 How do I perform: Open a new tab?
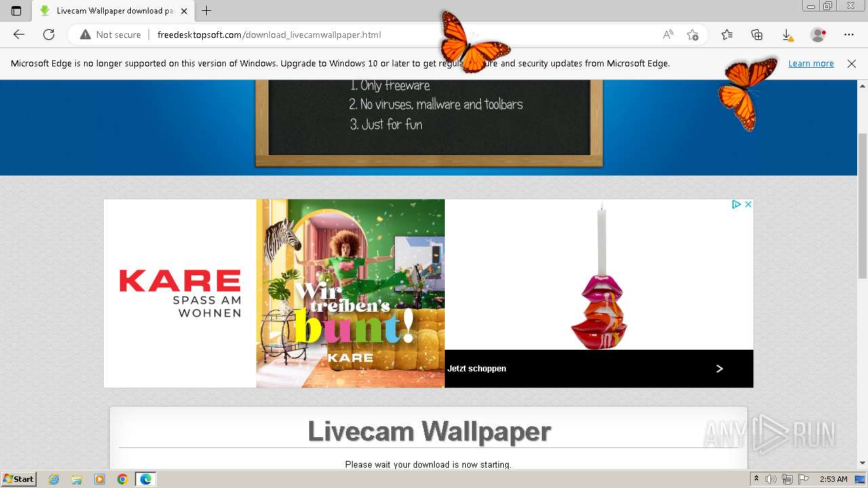[x=207, y=11]
